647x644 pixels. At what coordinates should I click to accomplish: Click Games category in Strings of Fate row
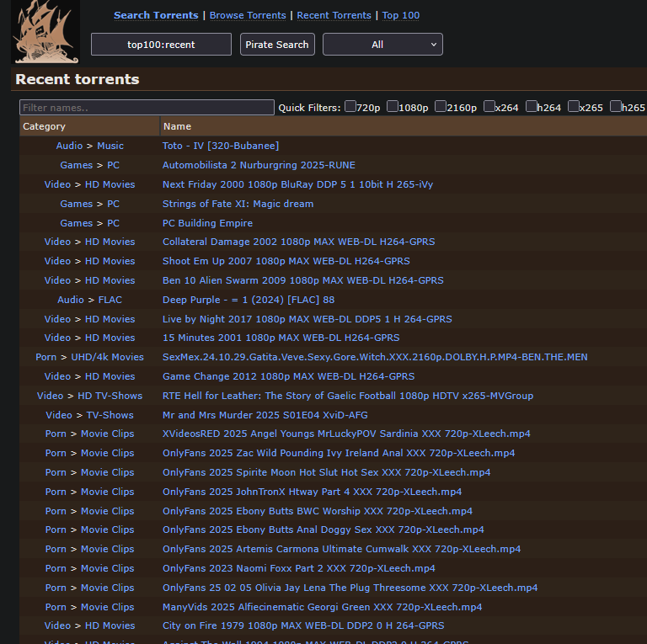pyautogui.click(x=77, y=204)
